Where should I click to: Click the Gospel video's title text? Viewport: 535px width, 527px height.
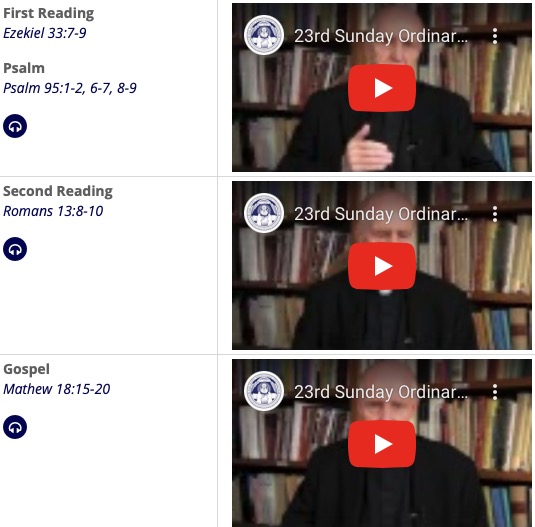click(x=381, y=392)
